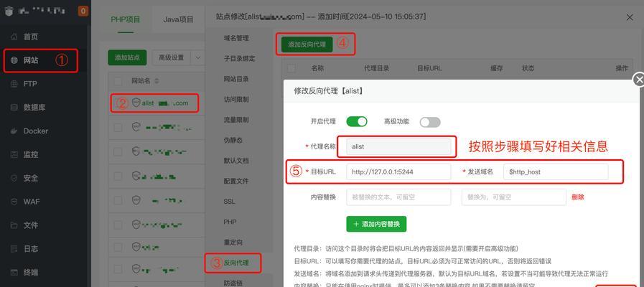Select 流量限制 menu item
This screenshot has width=644, height=287.
click(236, 120)
